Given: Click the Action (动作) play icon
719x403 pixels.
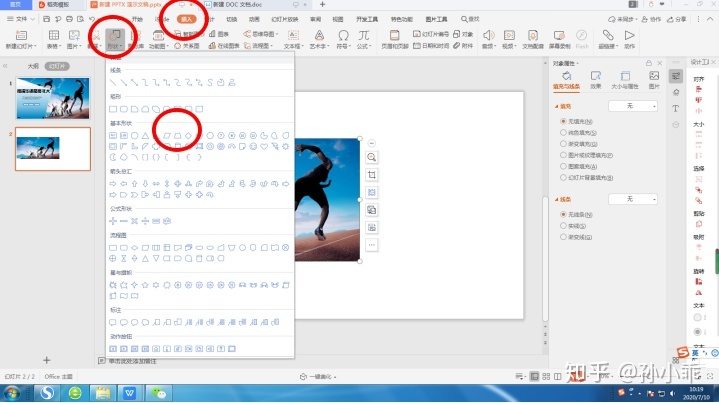Looking at the screenshot, I should [x=630, y=35].
